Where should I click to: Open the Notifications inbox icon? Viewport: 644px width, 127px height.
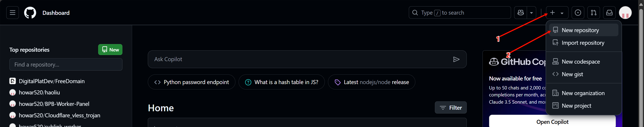(609, 13)
